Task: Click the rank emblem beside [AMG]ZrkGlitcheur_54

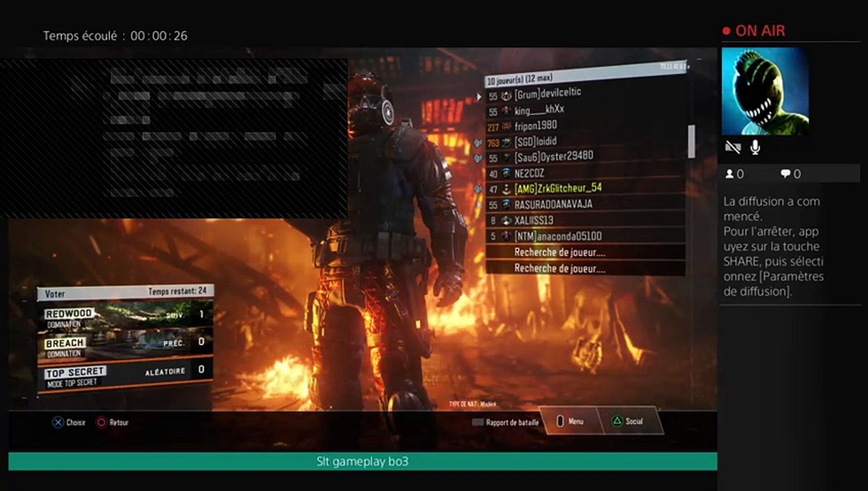Action: [x=506, y=189]
